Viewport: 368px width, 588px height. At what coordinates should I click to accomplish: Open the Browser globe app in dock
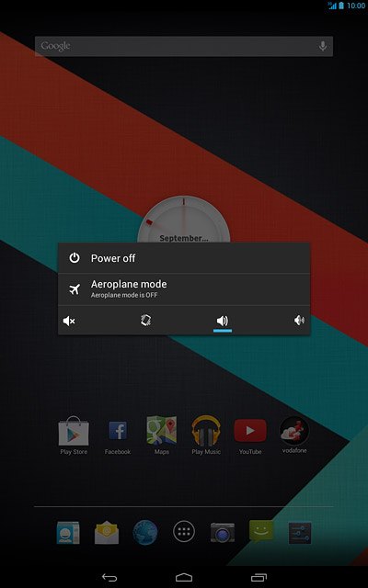tap(145, 532)
